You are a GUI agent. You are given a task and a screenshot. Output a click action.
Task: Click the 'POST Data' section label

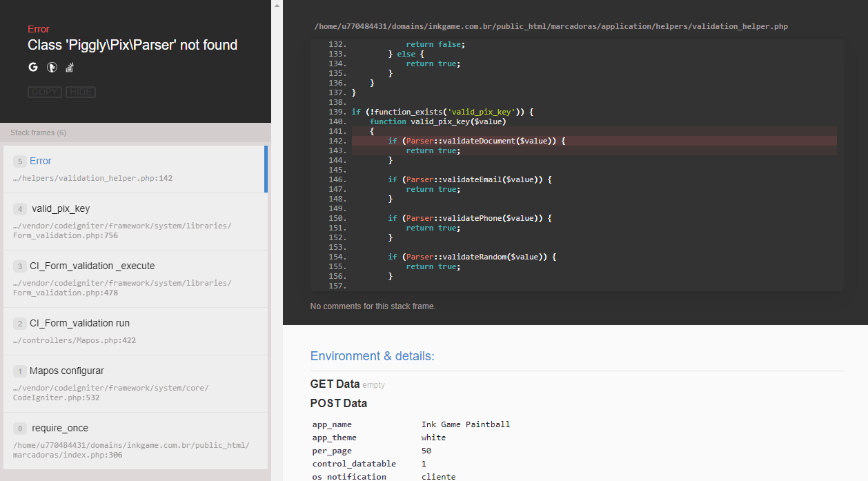(339, 403)
